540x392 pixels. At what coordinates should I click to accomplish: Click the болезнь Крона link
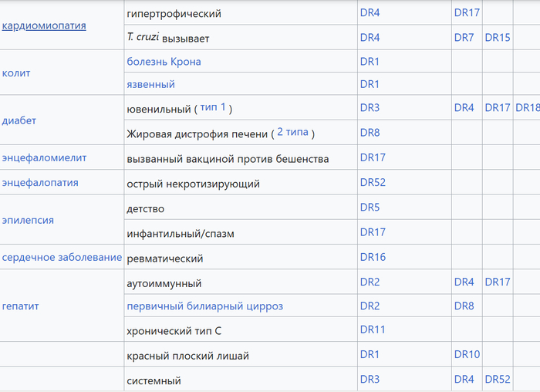(164, 61)
